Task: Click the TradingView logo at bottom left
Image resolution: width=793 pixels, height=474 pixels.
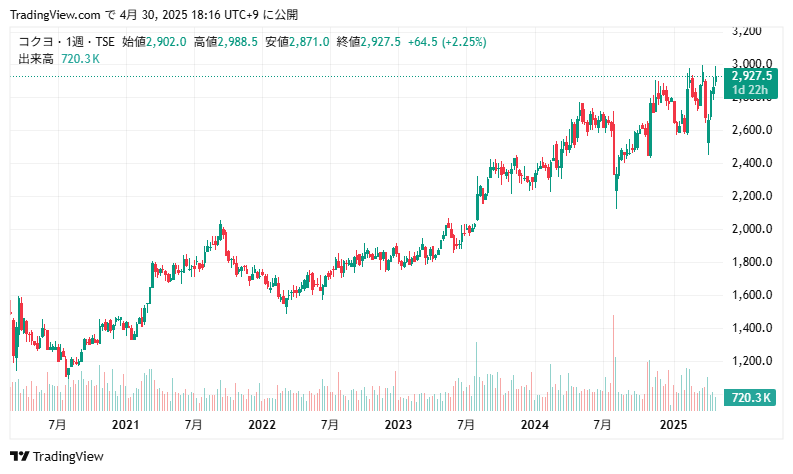Action: [x=61, y=456]
